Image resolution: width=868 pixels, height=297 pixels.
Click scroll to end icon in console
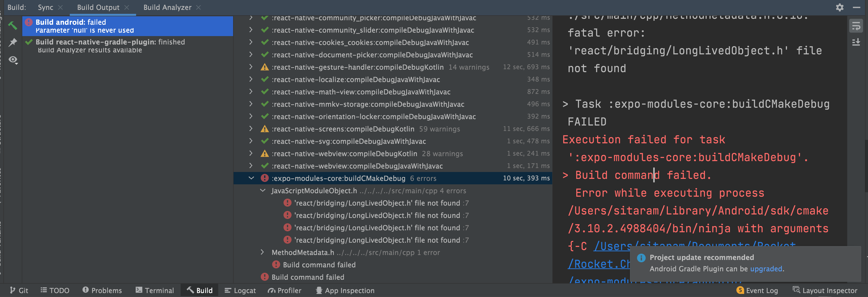(x=856, y=42)
